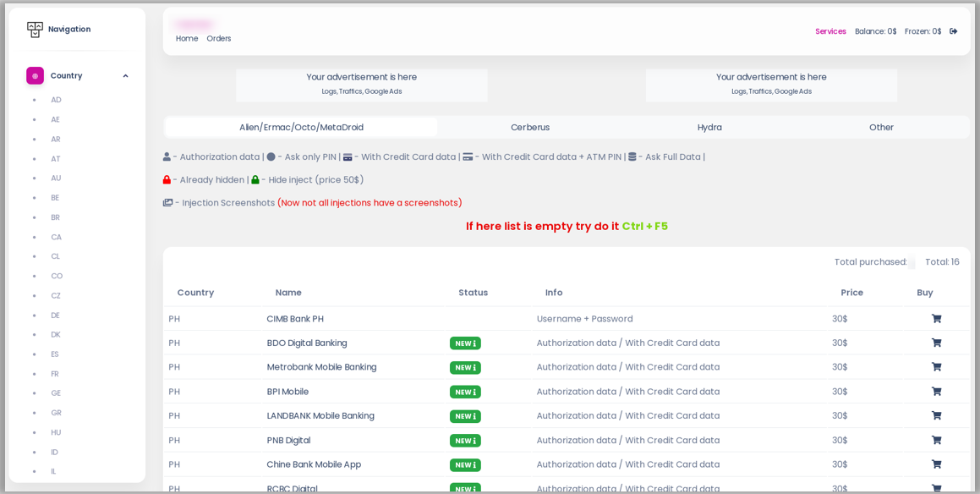Select country CA in the sidebar list
Image resolution: width=980 pixels, height=494 pixels.
56,237
